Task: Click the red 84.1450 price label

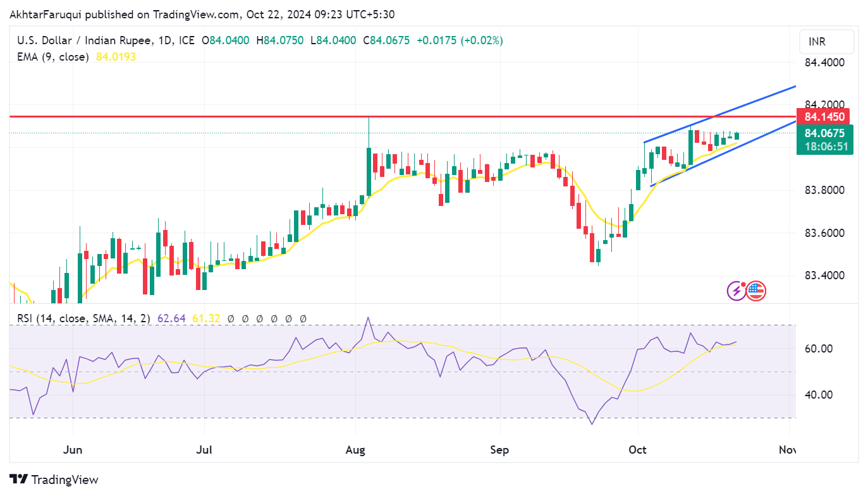Action: [x=824, y=117]
